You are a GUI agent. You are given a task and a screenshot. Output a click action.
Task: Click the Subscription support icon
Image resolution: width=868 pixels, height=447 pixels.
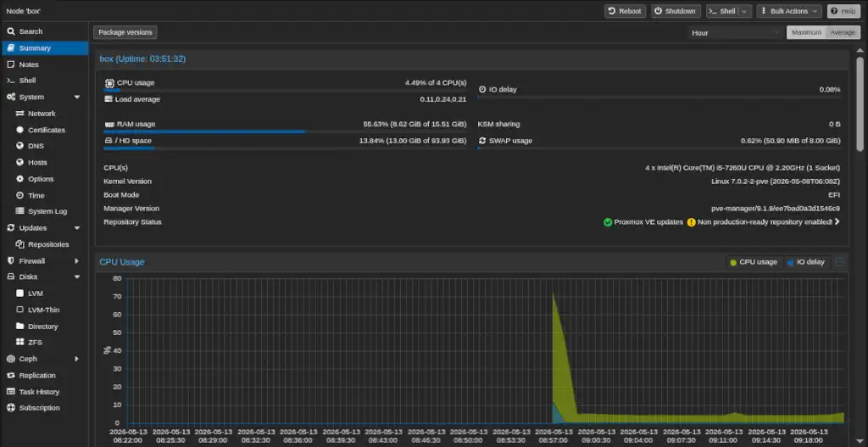coord(10,408)
